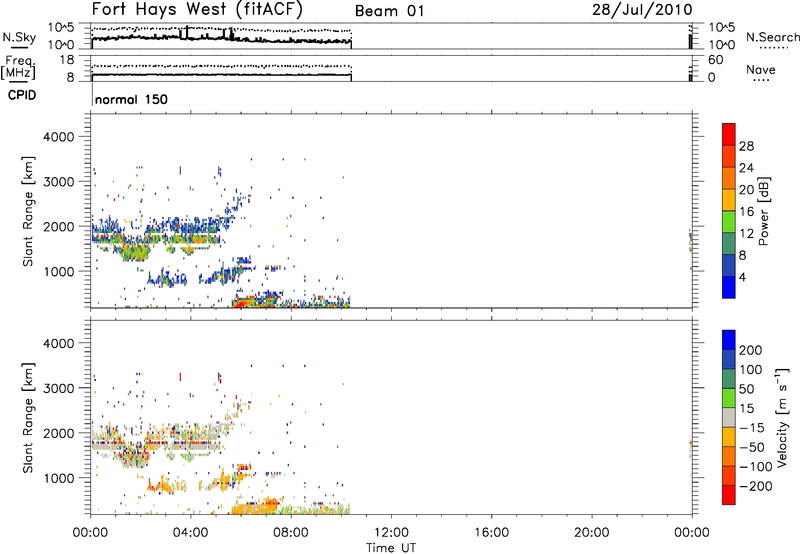
Task: Pick the red velocity segment below −200
Action: pos(729,495)
